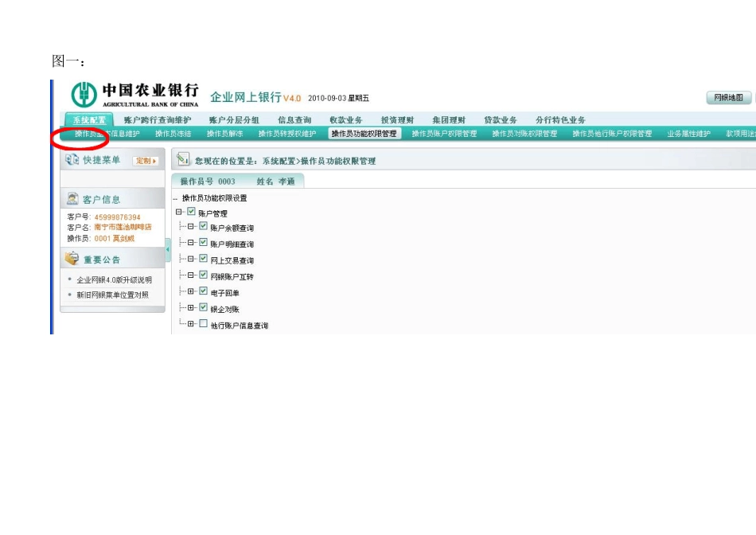Collapse the left sidebar with arrow handle

[168, 251]
